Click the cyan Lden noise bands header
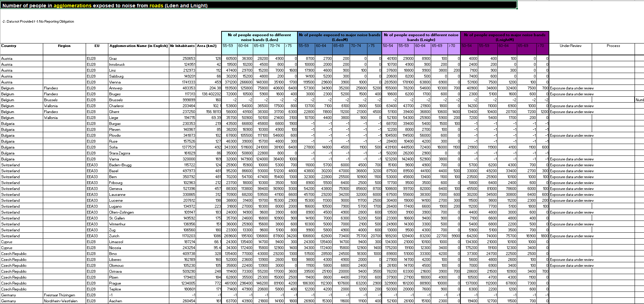The image size is (644, 304). [x=259, y=37]
